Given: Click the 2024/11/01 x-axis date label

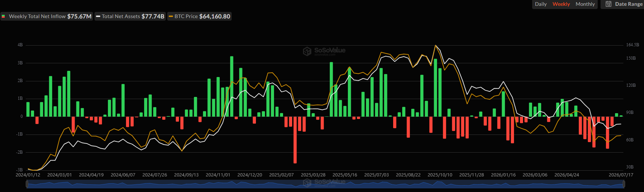Looking at the screenshot, I should click(x=218, y=175).
